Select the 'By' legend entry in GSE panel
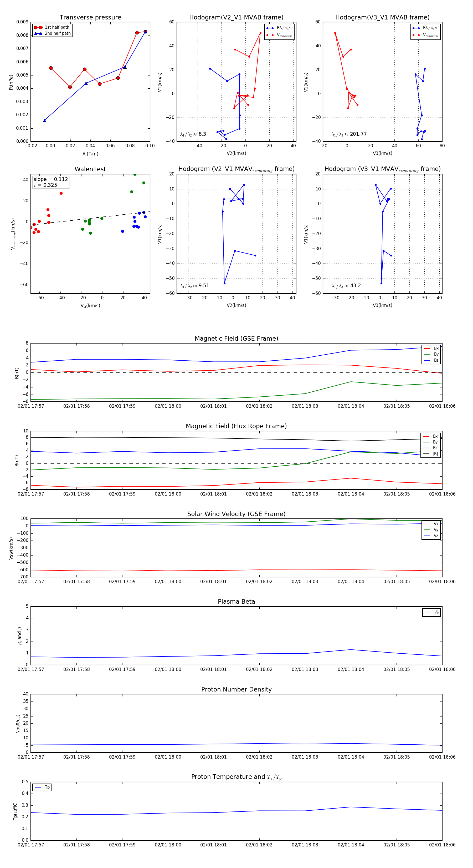The width and height of the screenshot is (473, 868). (x=431, y=355)
